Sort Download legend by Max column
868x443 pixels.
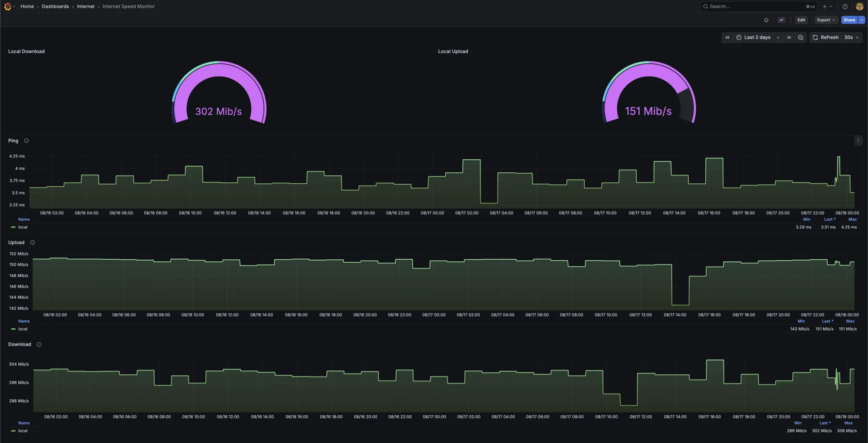[848, 423]
